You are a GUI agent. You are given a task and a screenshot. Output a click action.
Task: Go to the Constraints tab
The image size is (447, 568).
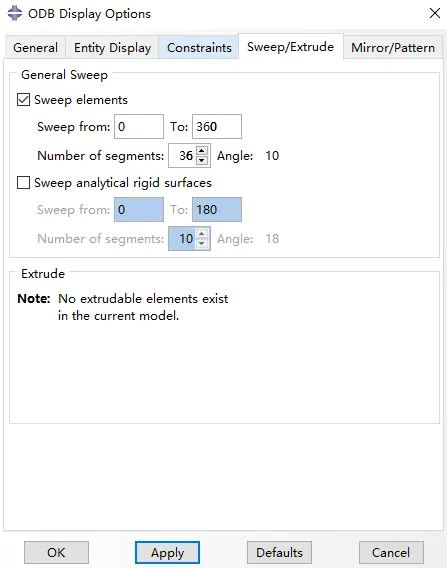(x=199, y=47)
